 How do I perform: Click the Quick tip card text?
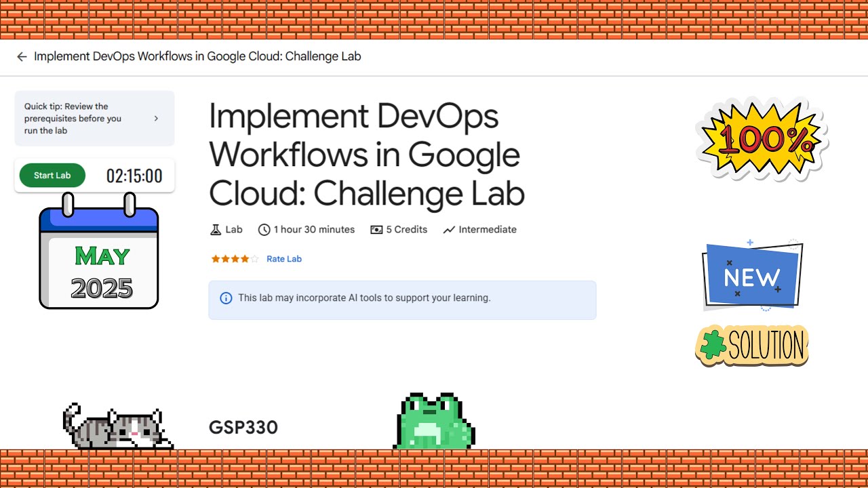coord(73,119)
